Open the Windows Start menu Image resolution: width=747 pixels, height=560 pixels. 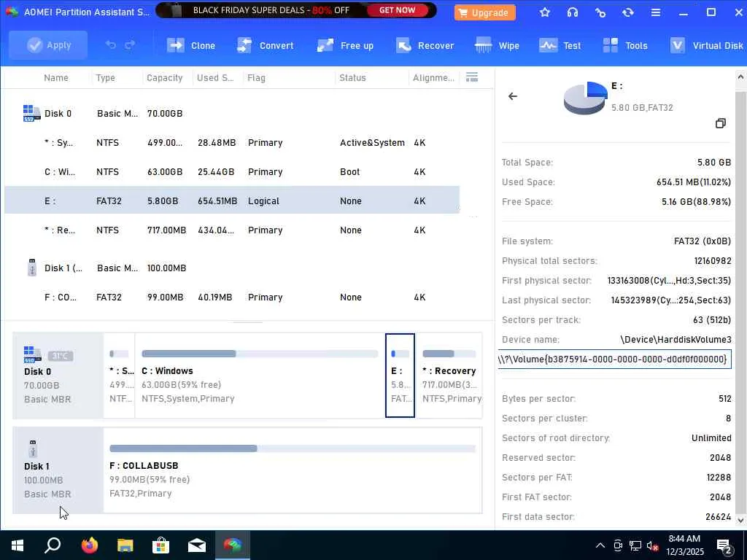(18, 545)
